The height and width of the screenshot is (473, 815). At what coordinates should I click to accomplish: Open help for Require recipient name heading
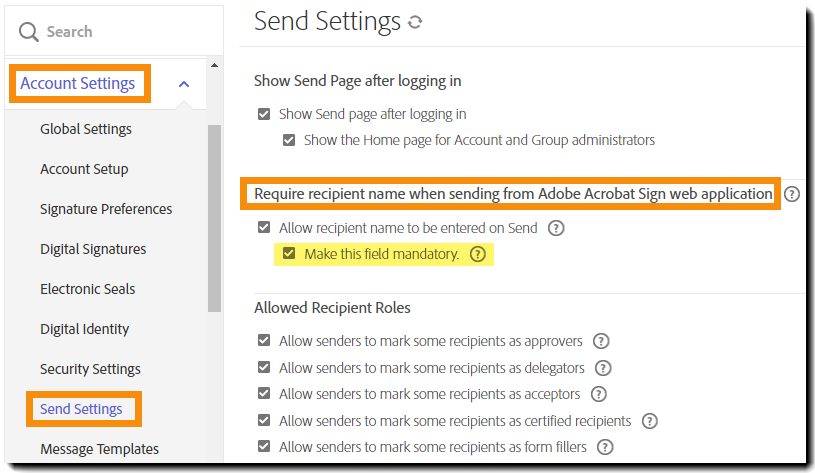tap(792, 193)
